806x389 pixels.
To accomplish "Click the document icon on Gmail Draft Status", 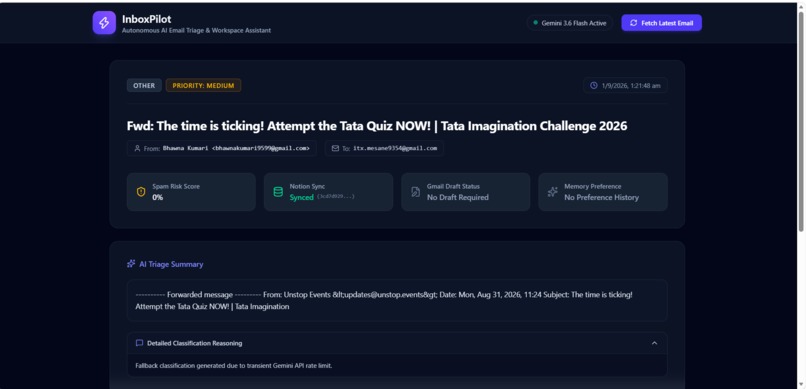I will [x=415, y=192].
